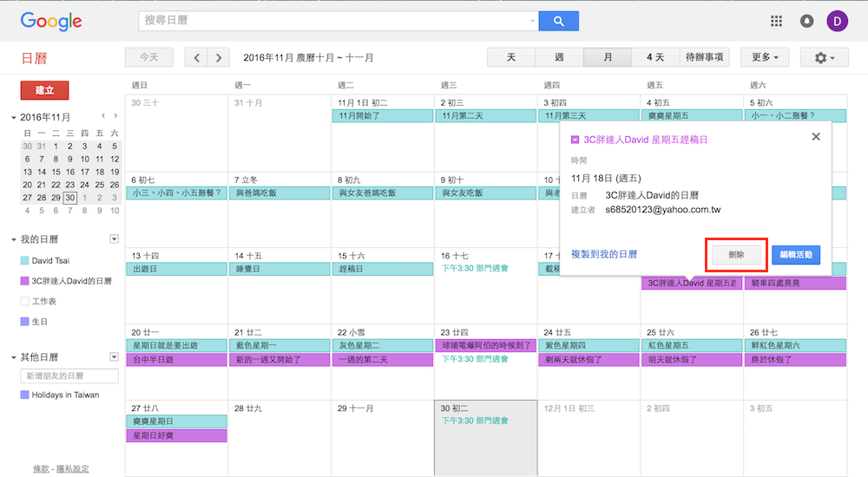Open the account avatar menu
The image size is (868, 477).
[838, 21]
